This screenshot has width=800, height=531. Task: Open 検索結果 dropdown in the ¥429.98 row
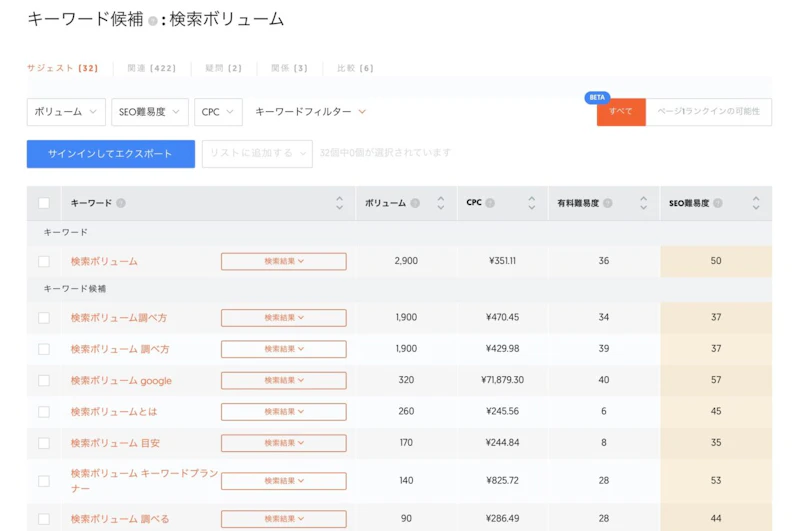pyautogui.click(x=284, y=349)
